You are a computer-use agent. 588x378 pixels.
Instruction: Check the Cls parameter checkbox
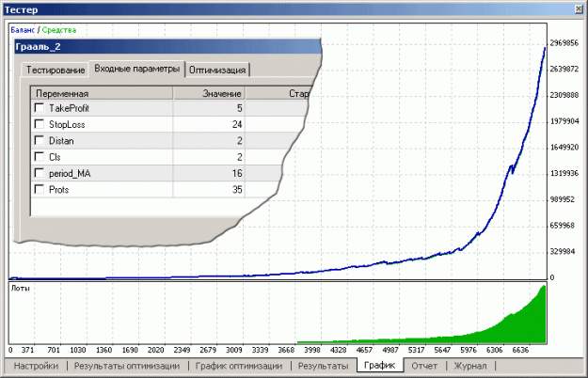pos(39,157)
